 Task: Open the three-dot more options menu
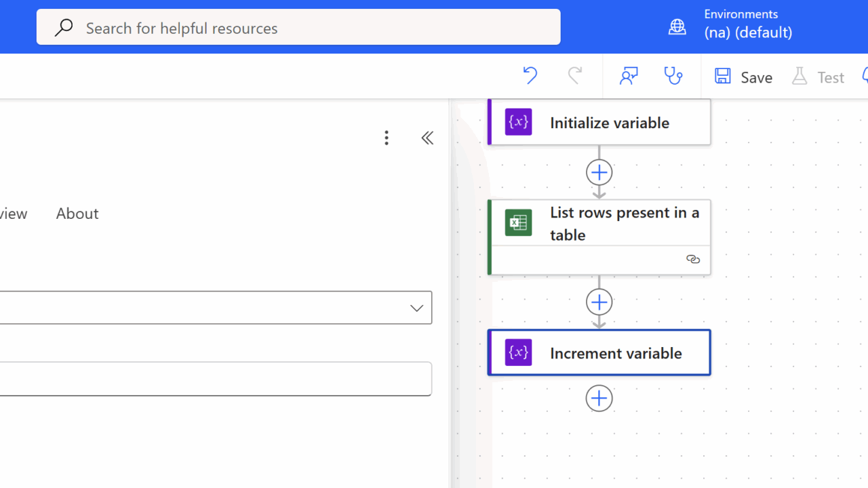tap(387, 138)
